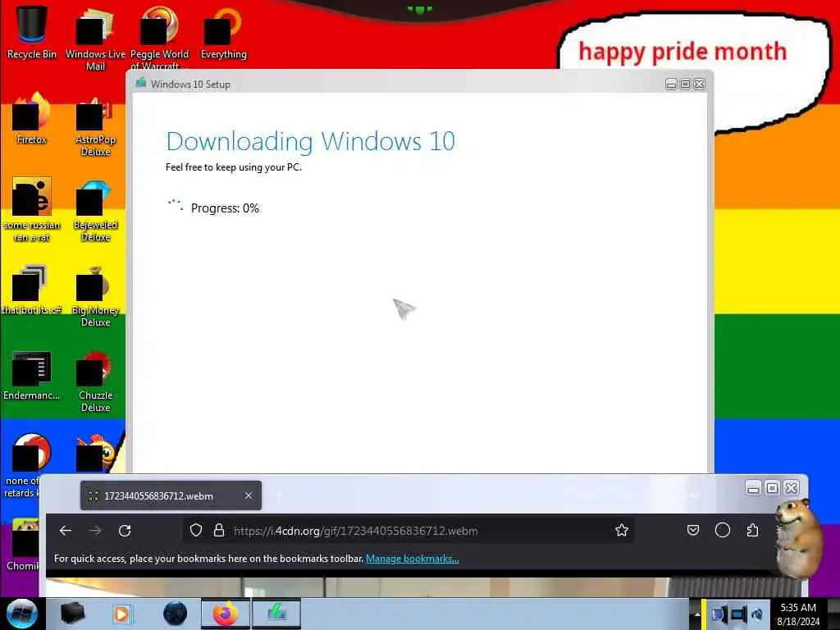Bookmark this page with the star icon

click(622, 531)
